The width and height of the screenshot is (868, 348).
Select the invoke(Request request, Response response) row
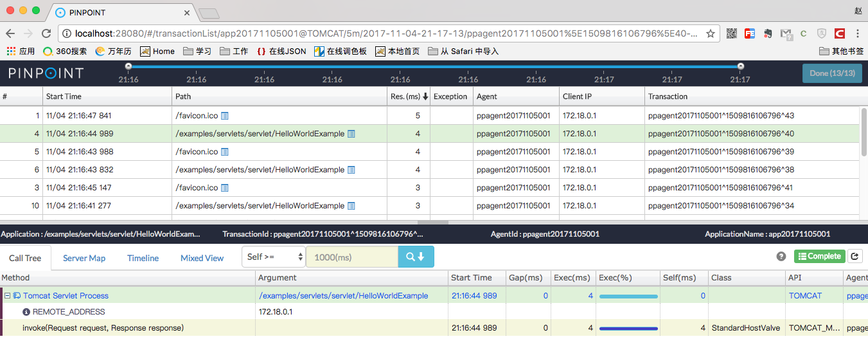pos(434,328)
